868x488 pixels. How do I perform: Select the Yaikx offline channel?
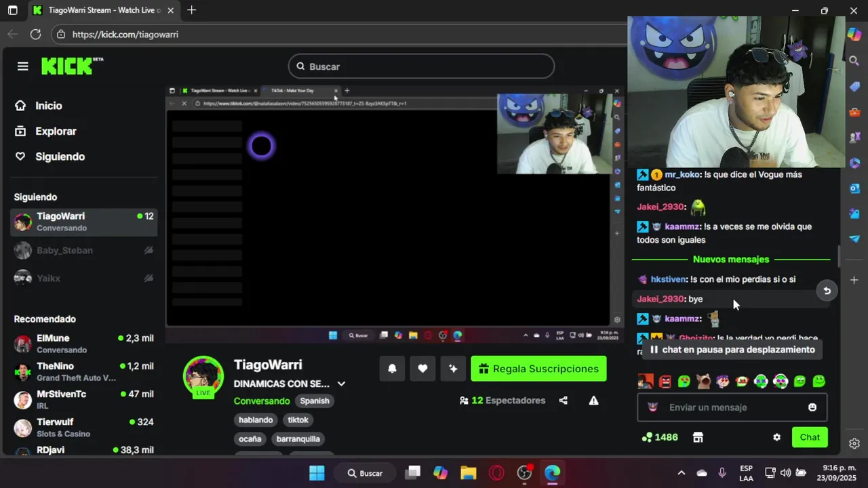click(84, 278)
